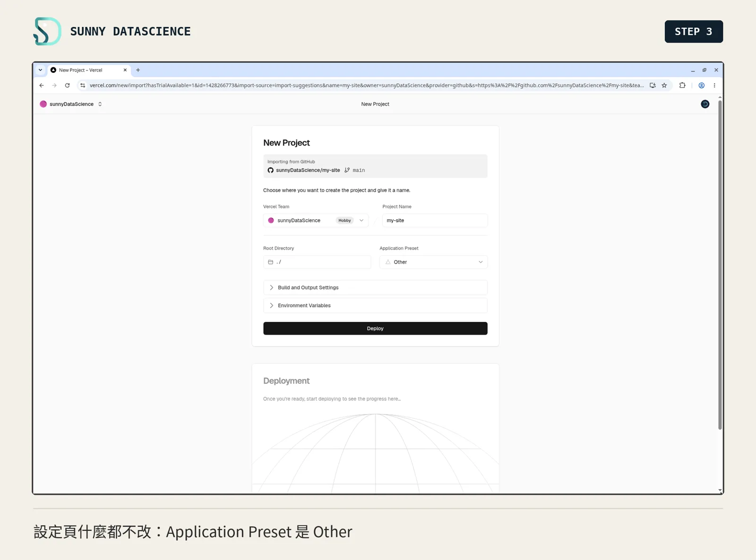756x560 pixels.
Task: Click the page vertical scrollbar
Action: tap(720, 265)
